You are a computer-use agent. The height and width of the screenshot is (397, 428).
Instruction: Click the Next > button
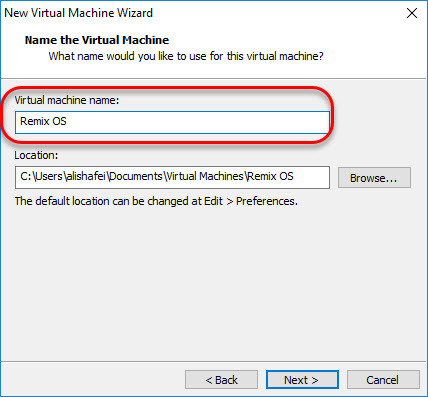302,380
